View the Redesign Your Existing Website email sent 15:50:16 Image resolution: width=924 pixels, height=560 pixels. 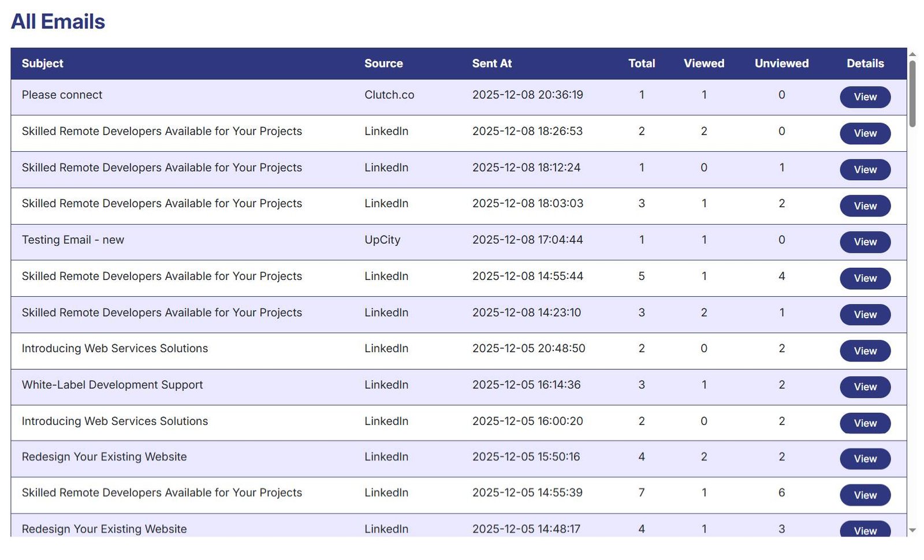865,459
